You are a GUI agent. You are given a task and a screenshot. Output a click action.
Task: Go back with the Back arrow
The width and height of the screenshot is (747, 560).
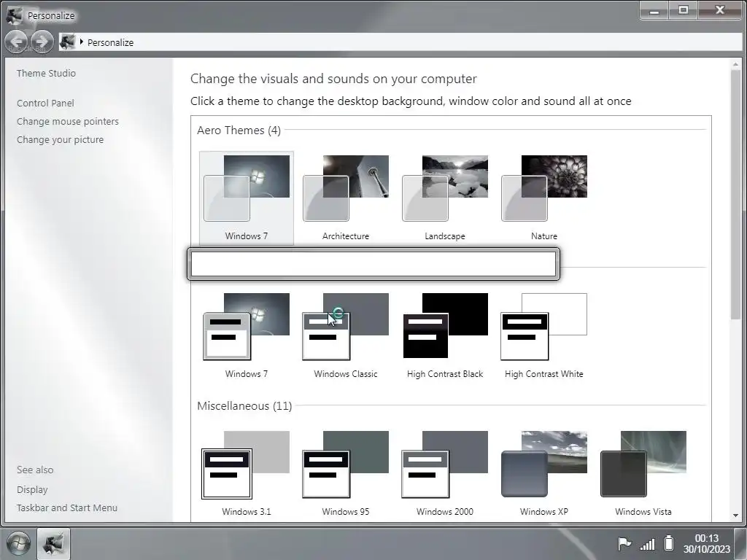pos(16,42)
